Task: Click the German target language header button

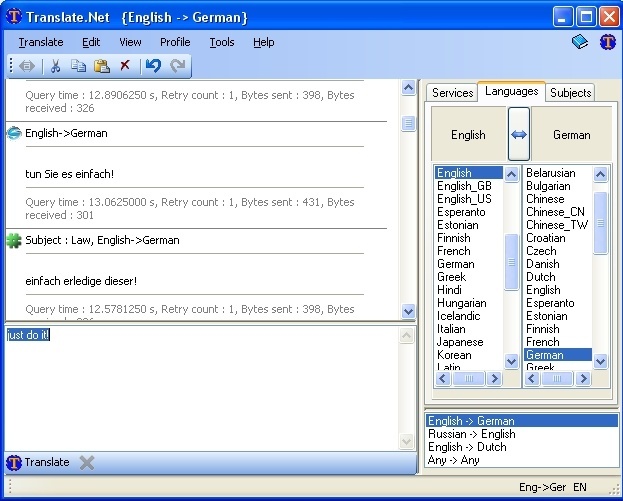Action: point(571,134)
